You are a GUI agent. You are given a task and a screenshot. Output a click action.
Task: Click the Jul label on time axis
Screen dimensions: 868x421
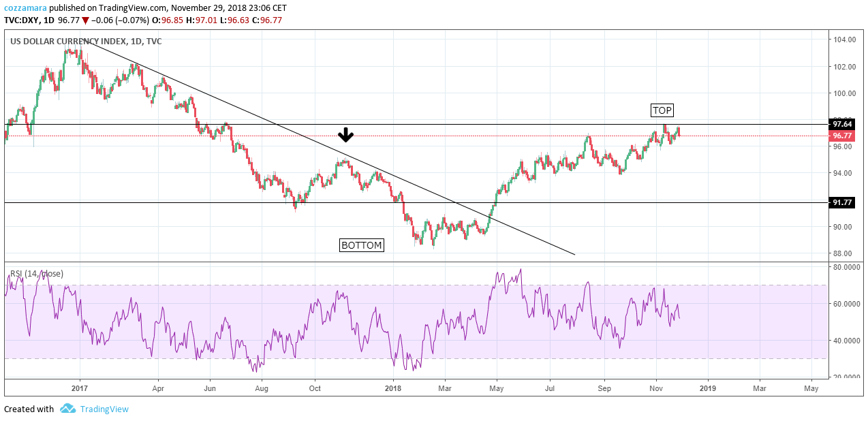click(550, 388)
